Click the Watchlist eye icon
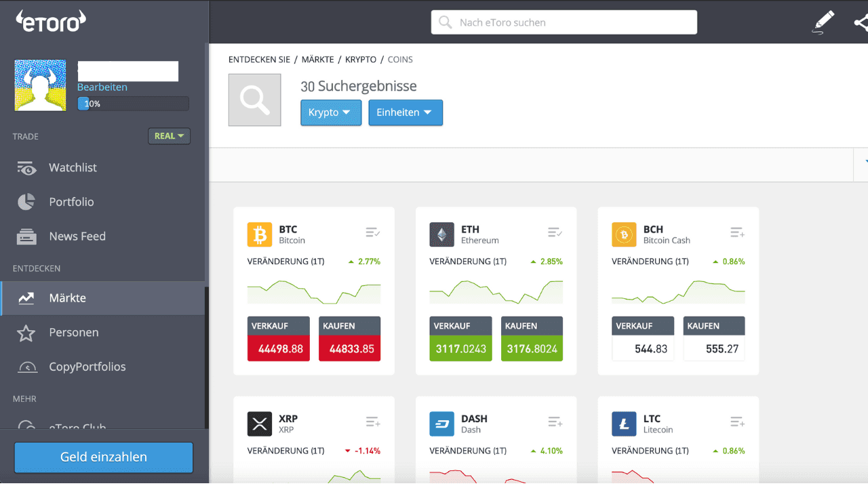Viewport: 868px width, 488px height. pyautogui.click(x=26, y=168)
